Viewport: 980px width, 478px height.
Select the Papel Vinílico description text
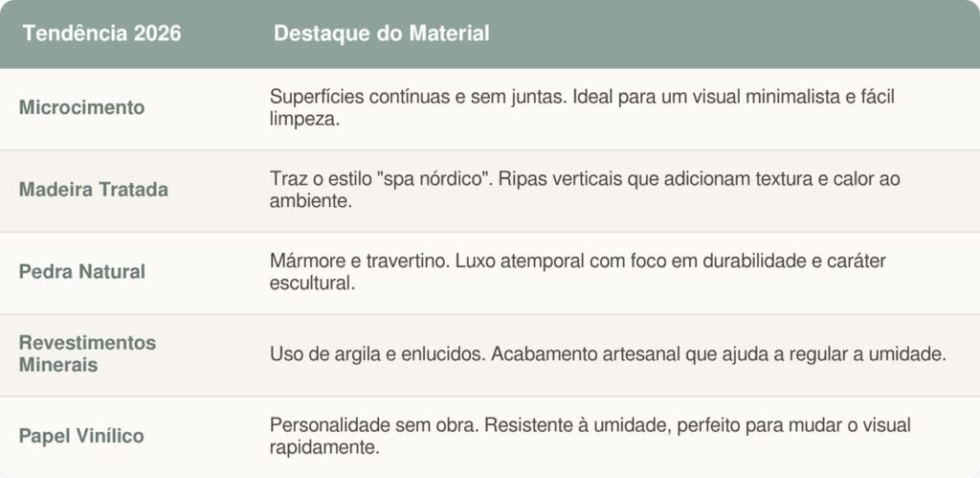click(590, 436)
